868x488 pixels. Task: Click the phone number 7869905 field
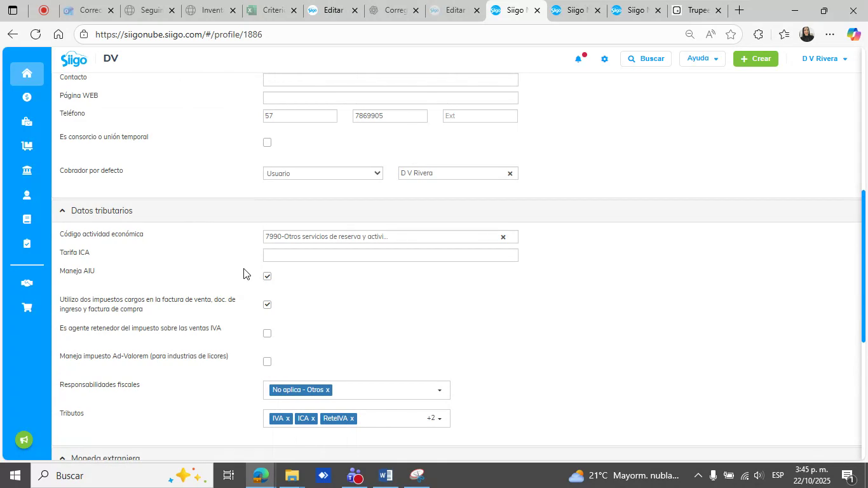click(390, 116)
